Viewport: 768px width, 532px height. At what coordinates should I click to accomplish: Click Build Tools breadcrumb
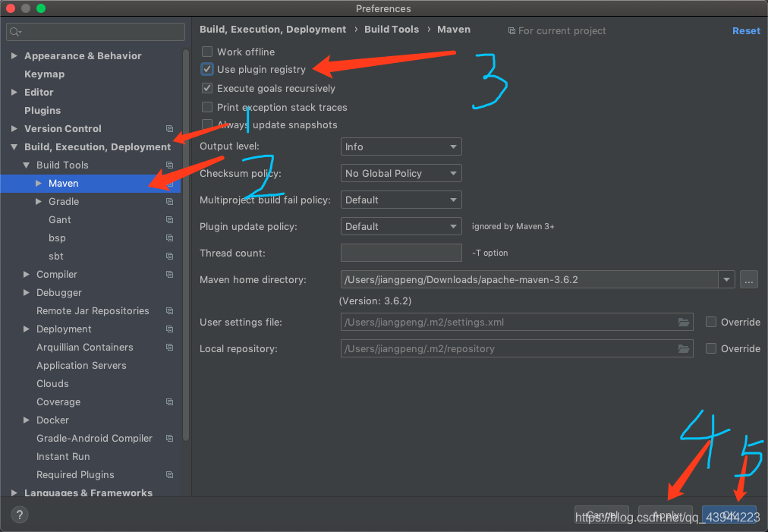pos(392,30)
